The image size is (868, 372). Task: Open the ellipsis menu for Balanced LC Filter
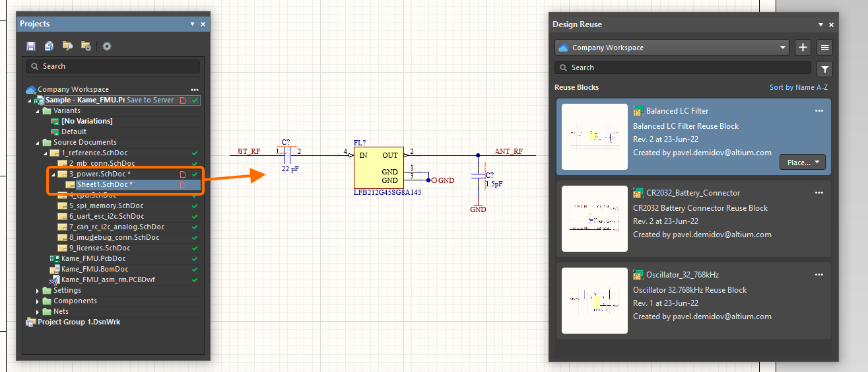818,111
